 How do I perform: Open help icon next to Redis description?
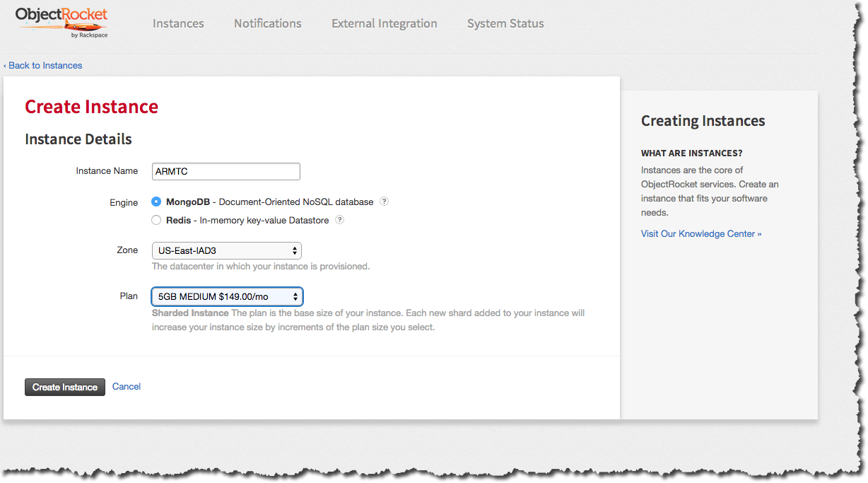[x=340, y=220]
